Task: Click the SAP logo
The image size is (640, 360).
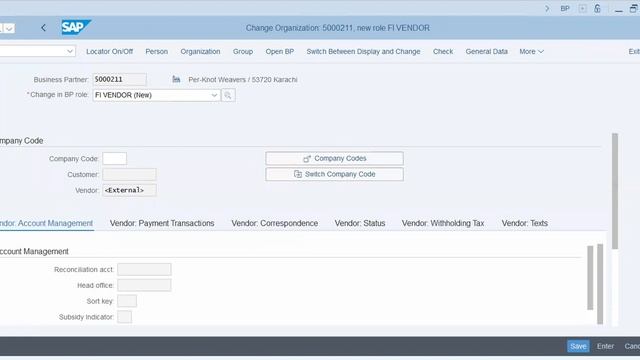Action: tap(76, 27)
